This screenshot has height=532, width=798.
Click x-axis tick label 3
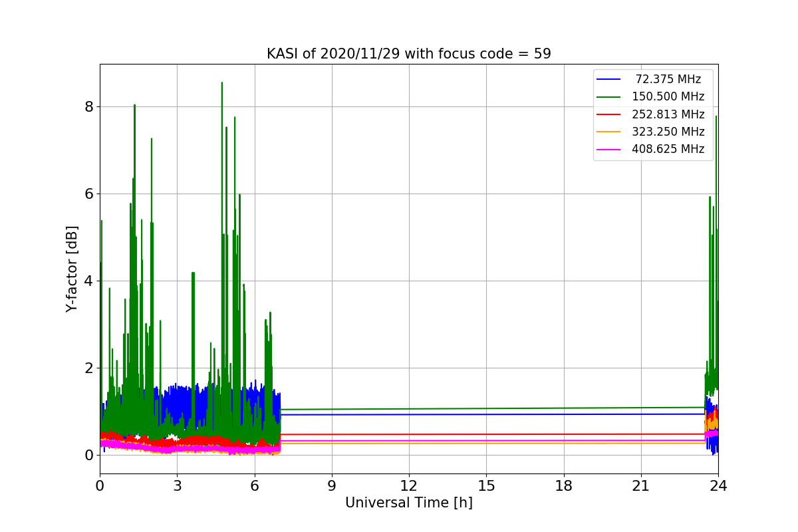[177, 486]
